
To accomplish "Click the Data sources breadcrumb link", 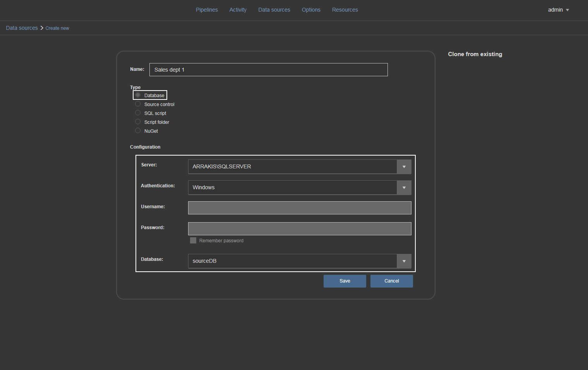I will pos(22,28).
